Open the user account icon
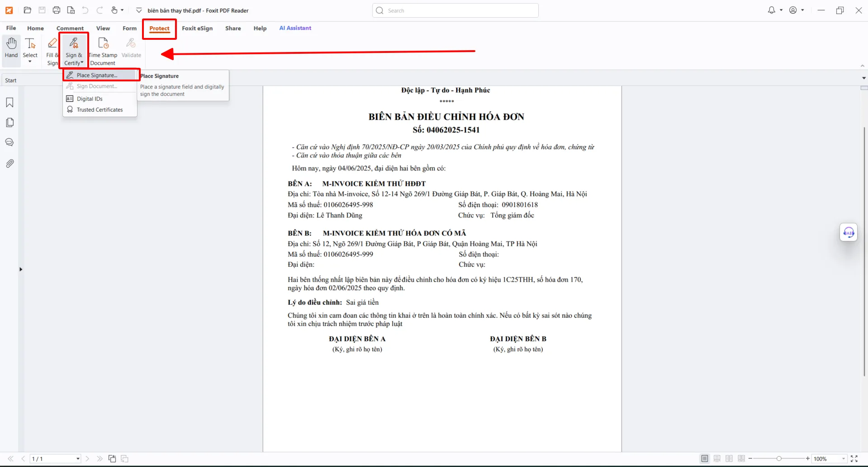The image size is (868, 467). pyautogui.click(x=793, y=10)
